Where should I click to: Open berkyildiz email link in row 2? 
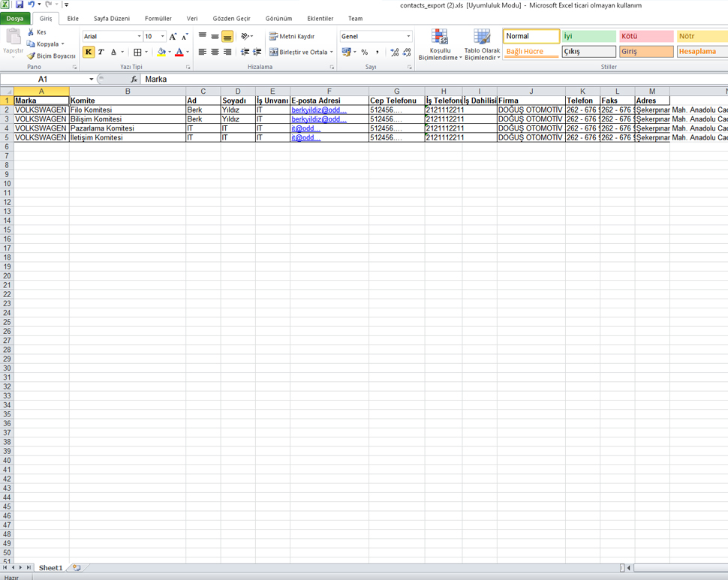(319, 110)
